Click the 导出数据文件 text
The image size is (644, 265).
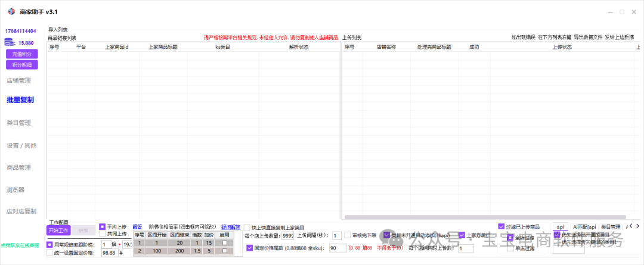[x=588, y=38]
